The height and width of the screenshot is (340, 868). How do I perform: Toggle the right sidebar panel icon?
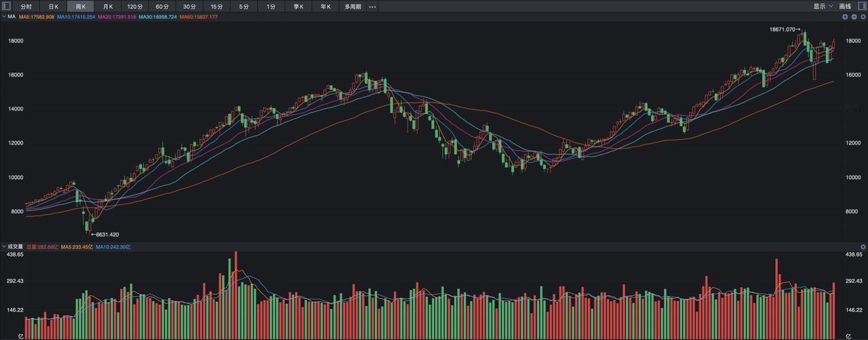point(862,6)
